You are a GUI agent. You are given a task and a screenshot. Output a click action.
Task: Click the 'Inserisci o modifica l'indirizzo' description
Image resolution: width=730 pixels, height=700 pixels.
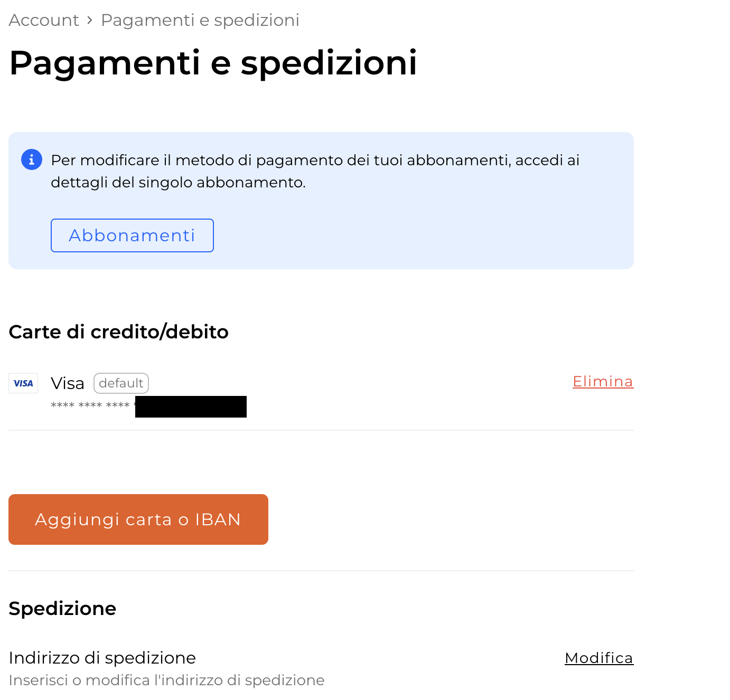click(166, 680)
